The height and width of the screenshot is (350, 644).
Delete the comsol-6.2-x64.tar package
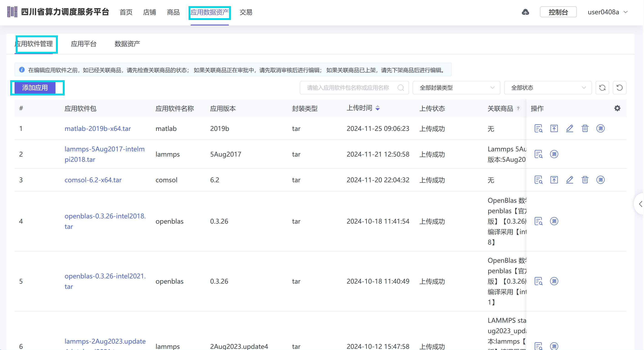pyautogui.click(x=585, y=180)
